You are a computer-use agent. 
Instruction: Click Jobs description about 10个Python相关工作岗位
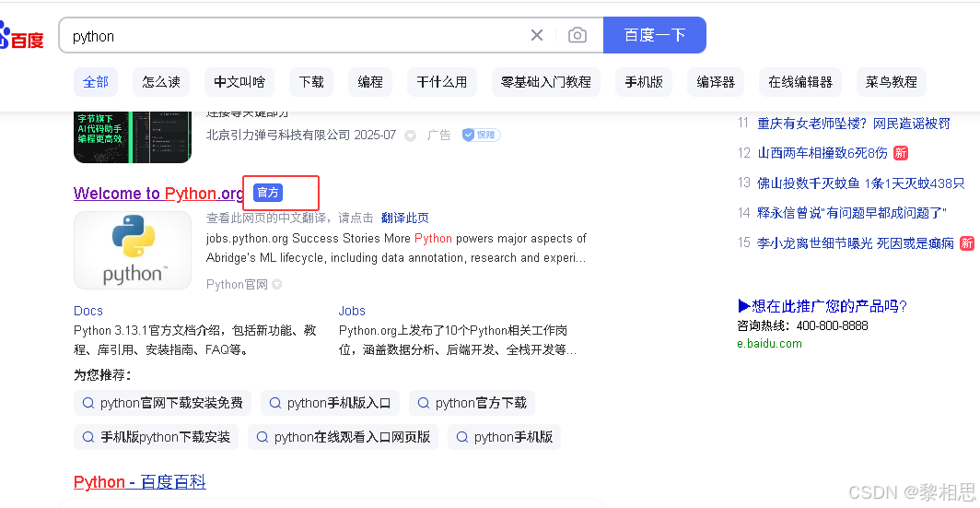coord(458,339)
